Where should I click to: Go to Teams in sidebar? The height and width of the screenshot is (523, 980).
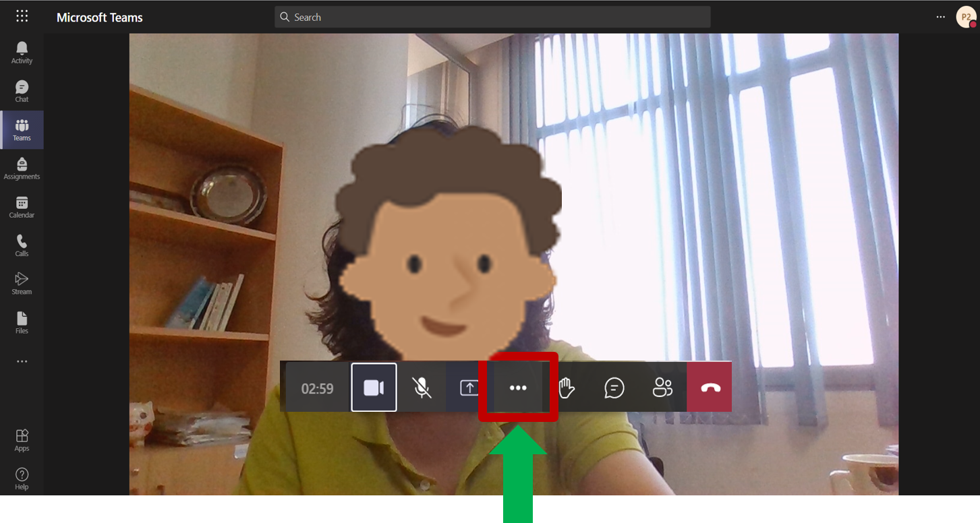[x=22, y=129]
